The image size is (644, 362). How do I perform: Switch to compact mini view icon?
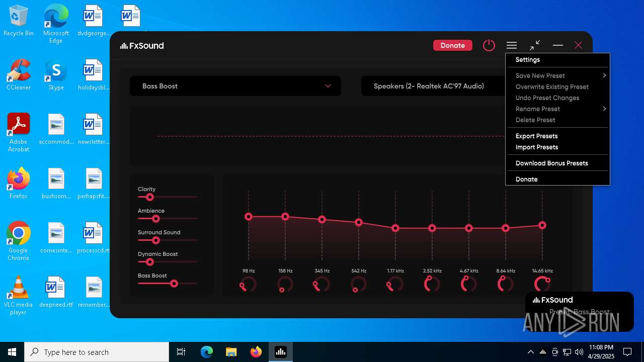point(535,45)
